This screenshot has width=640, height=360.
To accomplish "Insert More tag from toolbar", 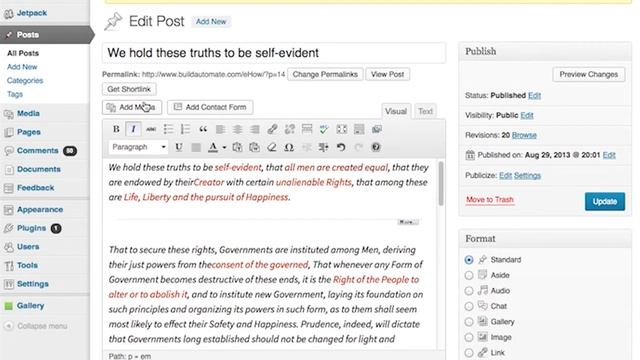I will click(307, 129).
